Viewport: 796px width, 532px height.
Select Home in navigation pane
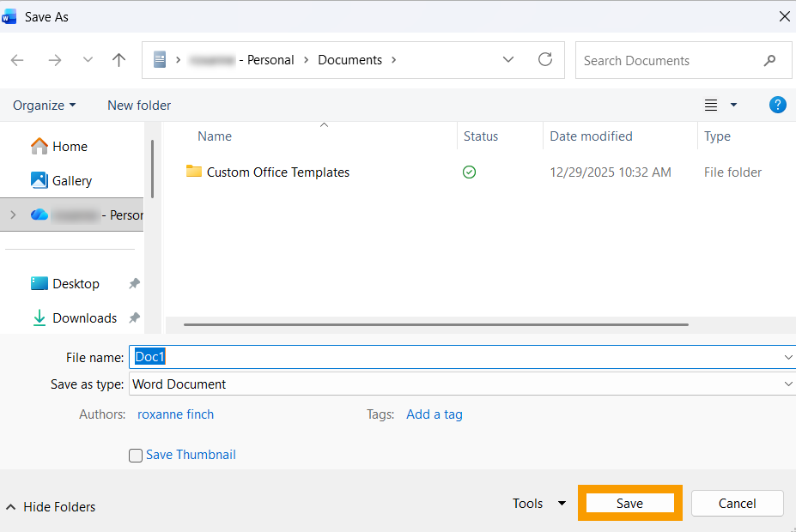pyautogui.click(x=70, y=147)
